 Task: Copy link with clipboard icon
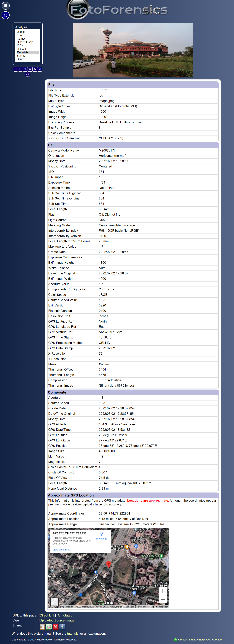point(42,627)
